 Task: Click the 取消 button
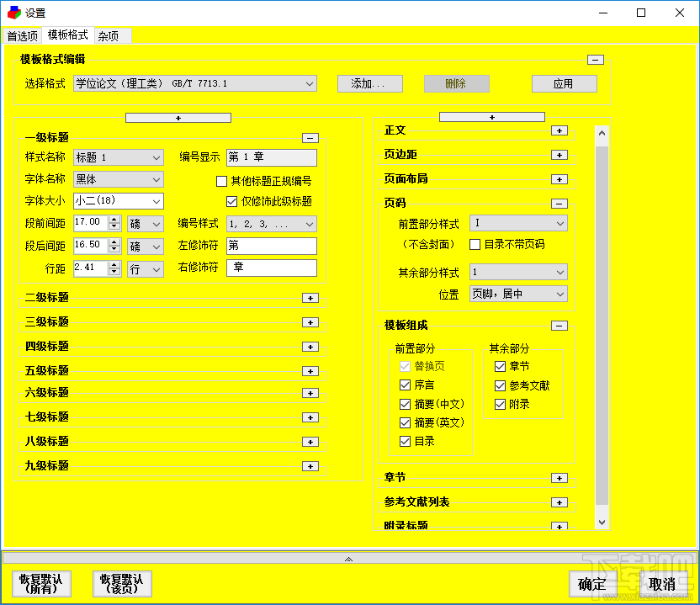[x=662, y=584]
